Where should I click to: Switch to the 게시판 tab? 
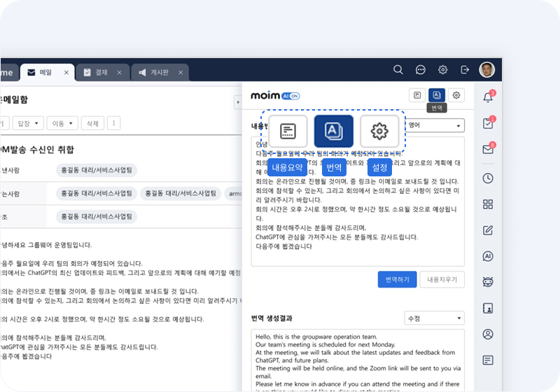[x=160, y=72]
